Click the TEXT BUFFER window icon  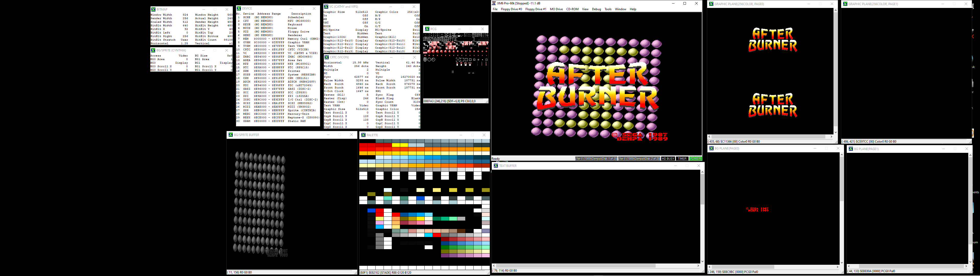[x=496, y=166]
